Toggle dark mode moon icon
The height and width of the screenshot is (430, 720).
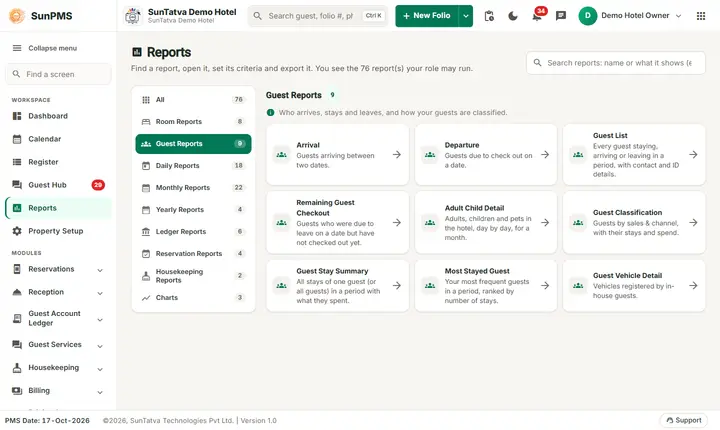[x=513, y=16]
